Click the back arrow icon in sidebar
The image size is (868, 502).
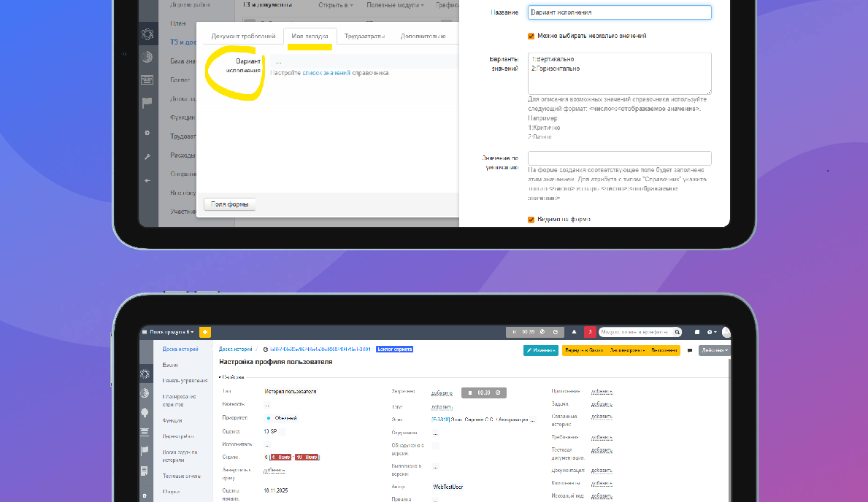pyautogui.click(x=147, y=180)
